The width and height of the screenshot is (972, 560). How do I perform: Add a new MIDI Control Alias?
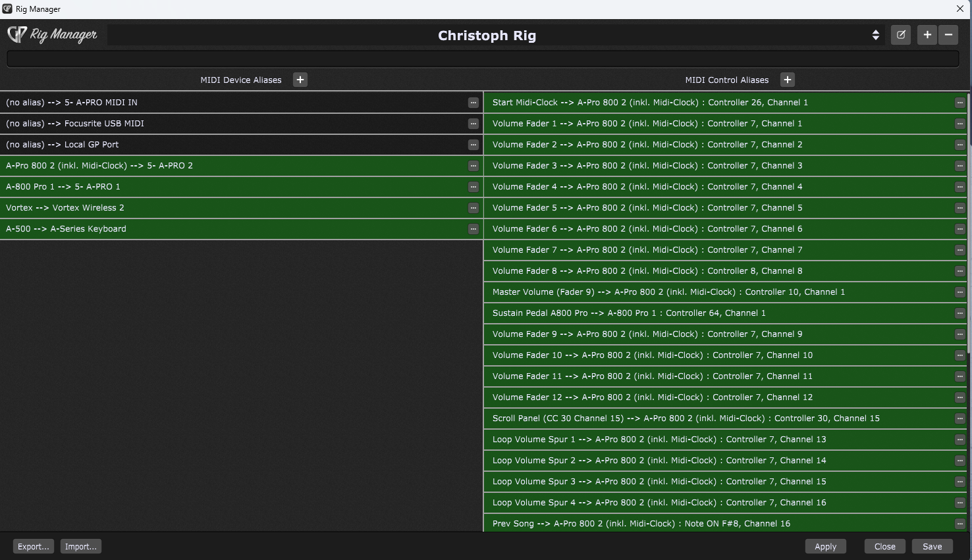787,80
